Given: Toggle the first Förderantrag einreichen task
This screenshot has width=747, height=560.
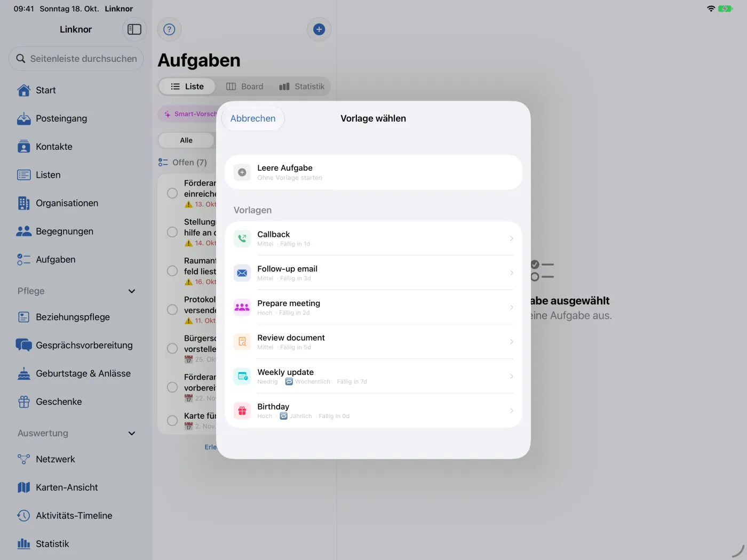Looking at the screenshot, I should click(172, 193).
